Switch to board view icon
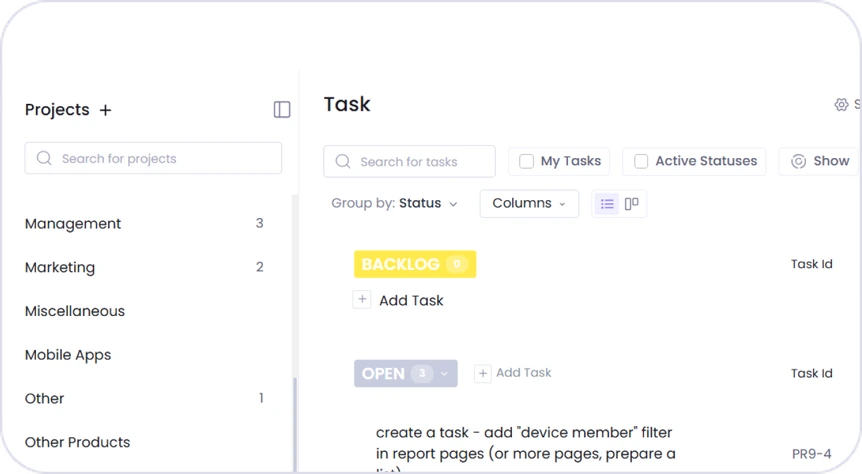862x474 pixels. pos(632,204)
